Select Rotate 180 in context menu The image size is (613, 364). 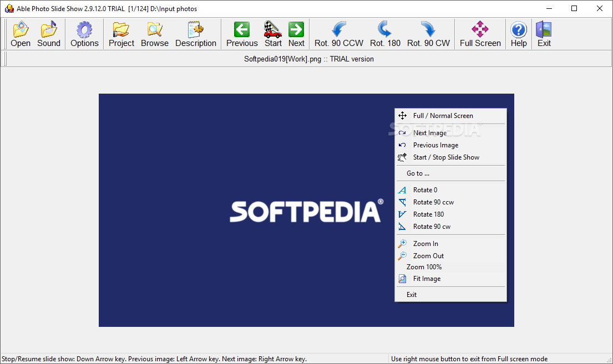(451, 214)
